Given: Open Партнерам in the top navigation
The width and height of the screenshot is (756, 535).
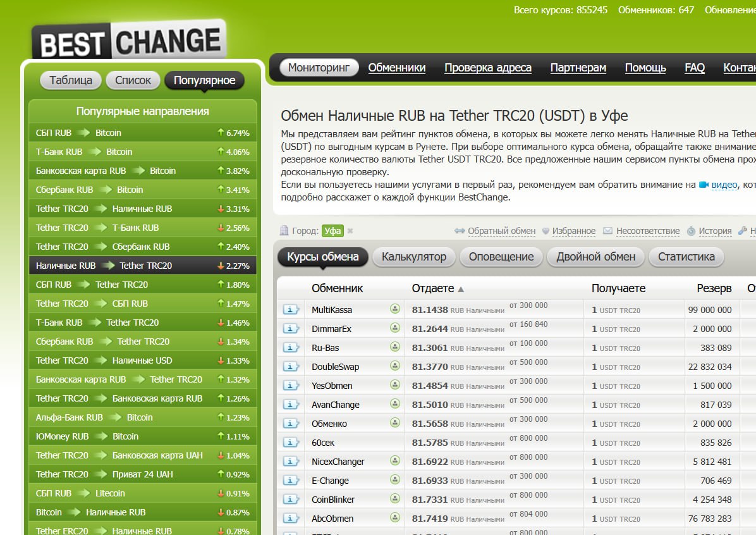Looking at the screenshot, I should 578,68.
